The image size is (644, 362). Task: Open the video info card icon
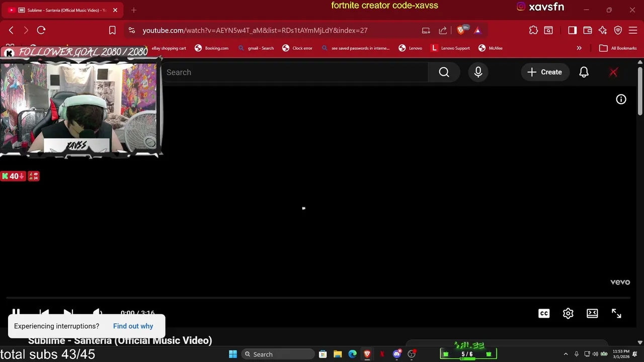621,100
